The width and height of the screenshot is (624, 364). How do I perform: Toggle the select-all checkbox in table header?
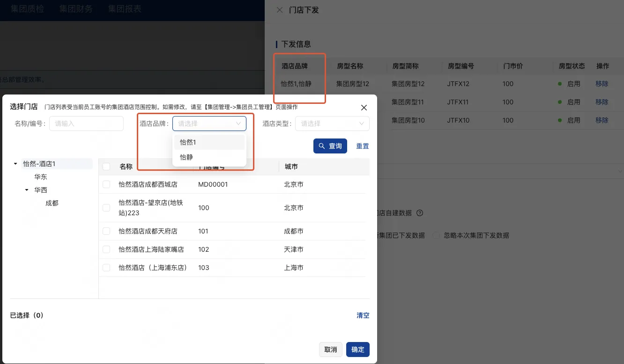(x=106, y=167)
